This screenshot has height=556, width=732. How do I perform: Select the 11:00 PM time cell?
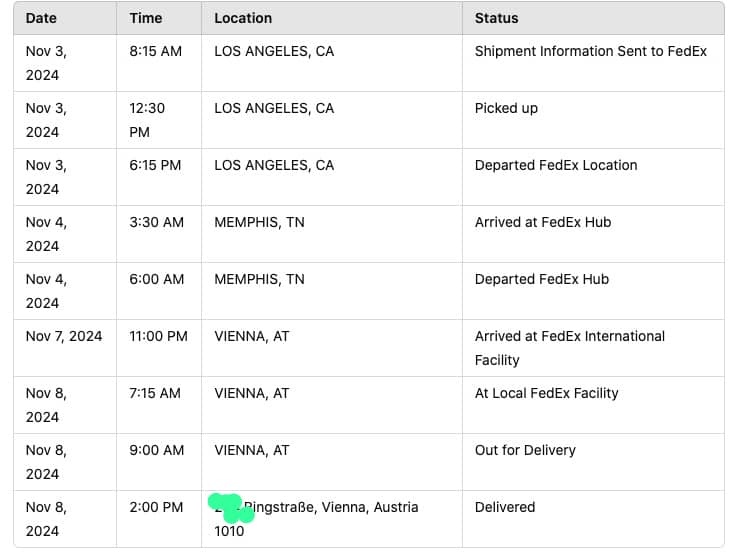click(158, 336)
